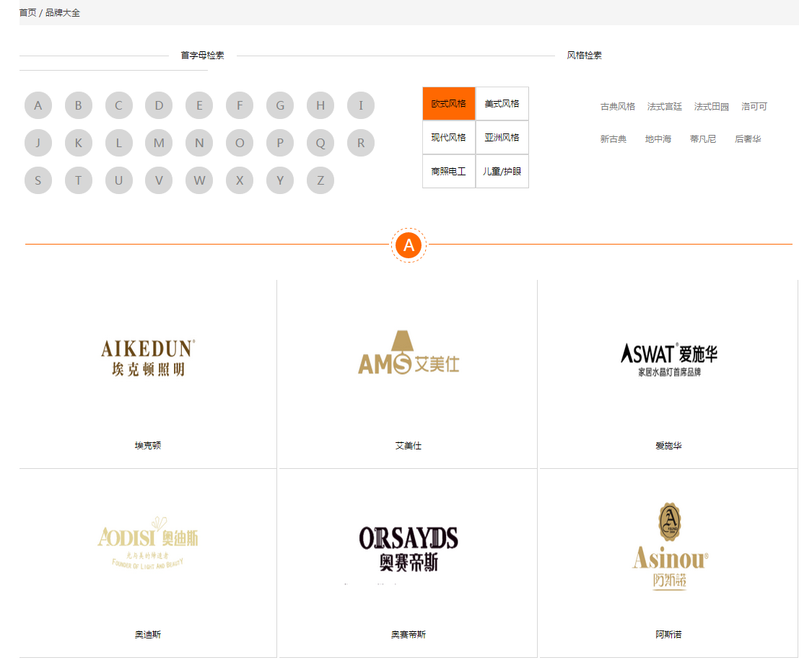
Task: Go to 首页 in the breadcrumb
Action: click(x=28, y=13)
